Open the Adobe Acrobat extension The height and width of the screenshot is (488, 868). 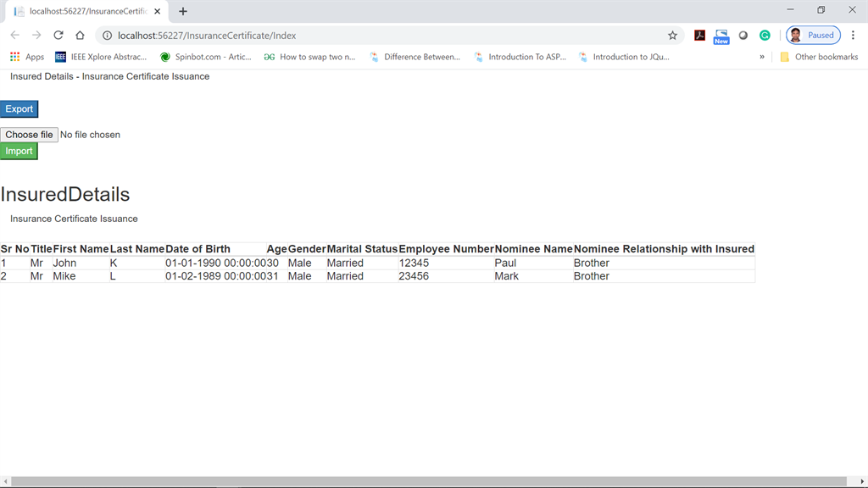(x=700, y=36)
